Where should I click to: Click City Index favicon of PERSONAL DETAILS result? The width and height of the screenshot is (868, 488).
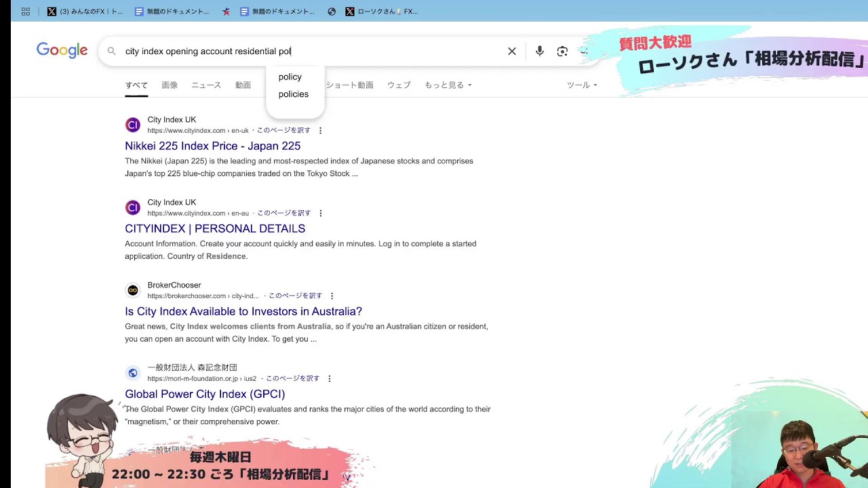[x=133, y=207]
